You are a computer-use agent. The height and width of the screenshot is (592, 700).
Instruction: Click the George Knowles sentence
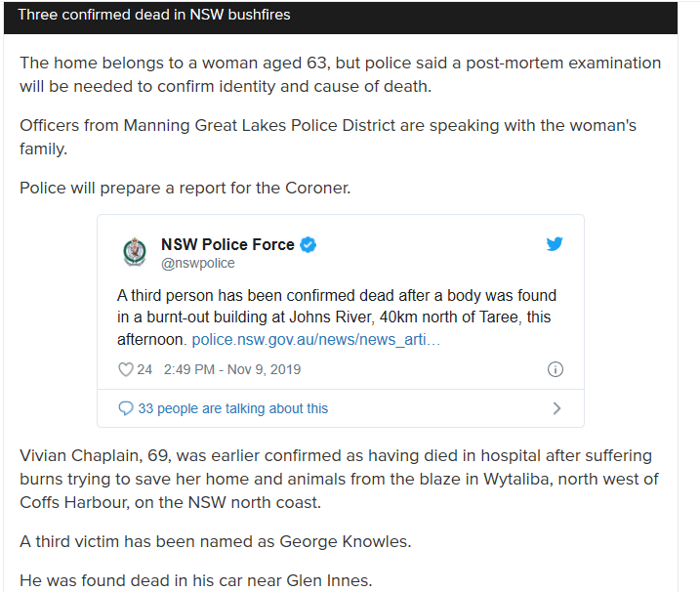point(215,541)
